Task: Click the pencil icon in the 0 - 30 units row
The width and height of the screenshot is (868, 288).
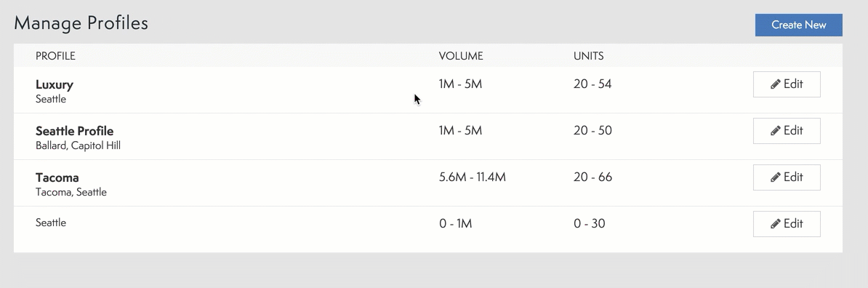Action: coord(776,224)
